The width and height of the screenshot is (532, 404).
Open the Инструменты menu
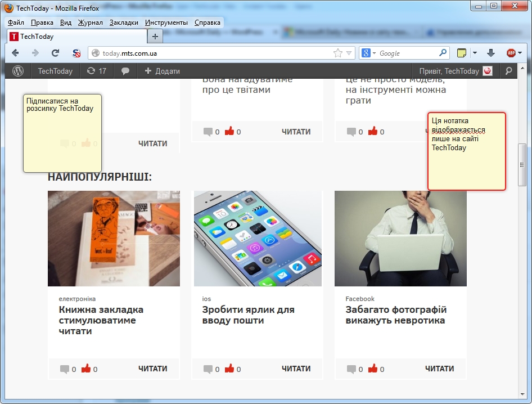[166, 23]
